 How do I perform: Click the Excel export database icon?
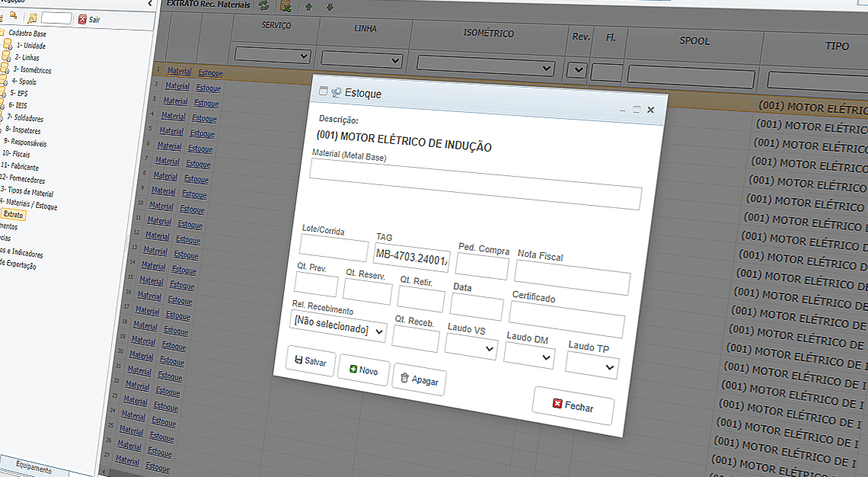286,7
